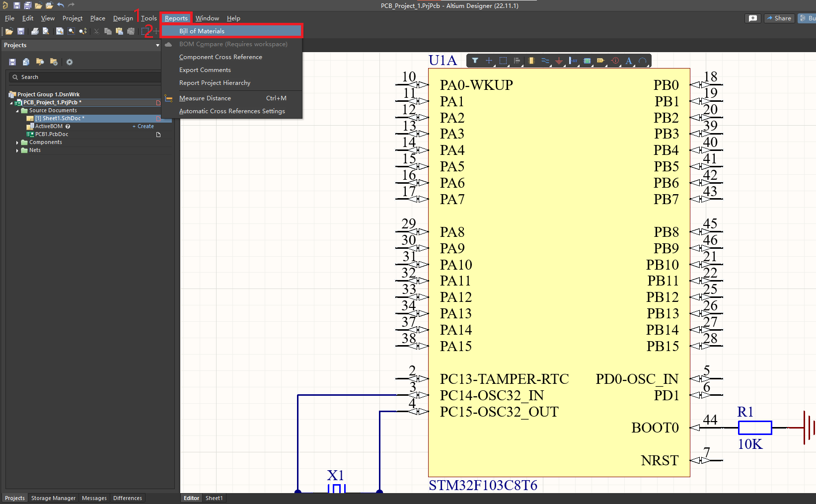Choose Bill of Materials from Reports menu
The width and height of the screenshot is (816, 504).
231,31
